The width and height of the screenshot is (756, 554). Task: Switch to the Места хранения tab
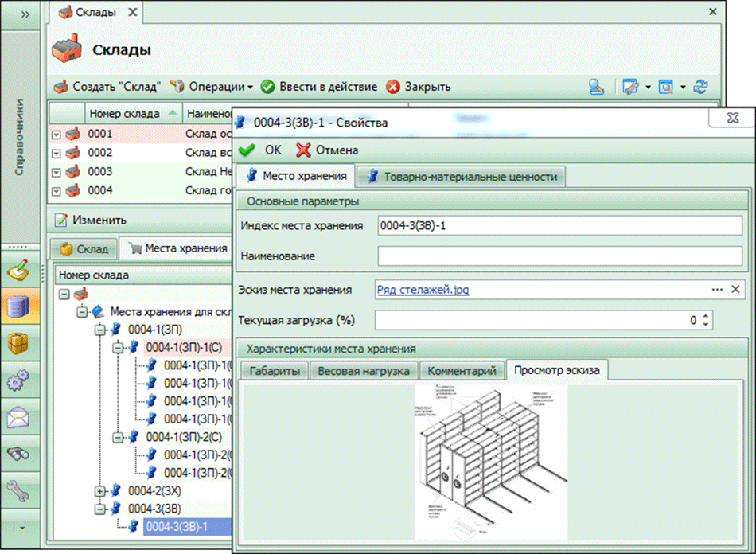point(178,248)
